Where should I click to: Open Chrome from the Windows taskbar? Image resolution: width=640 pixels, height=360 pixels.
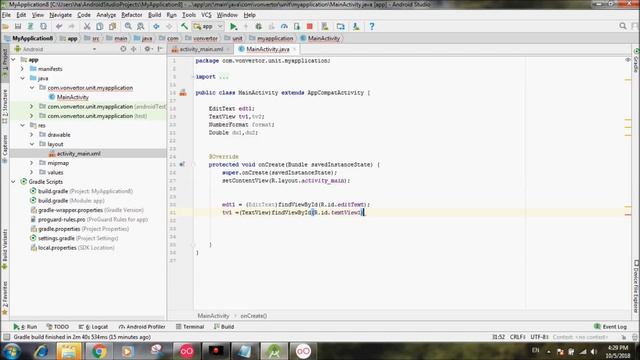tap(99, 351)
